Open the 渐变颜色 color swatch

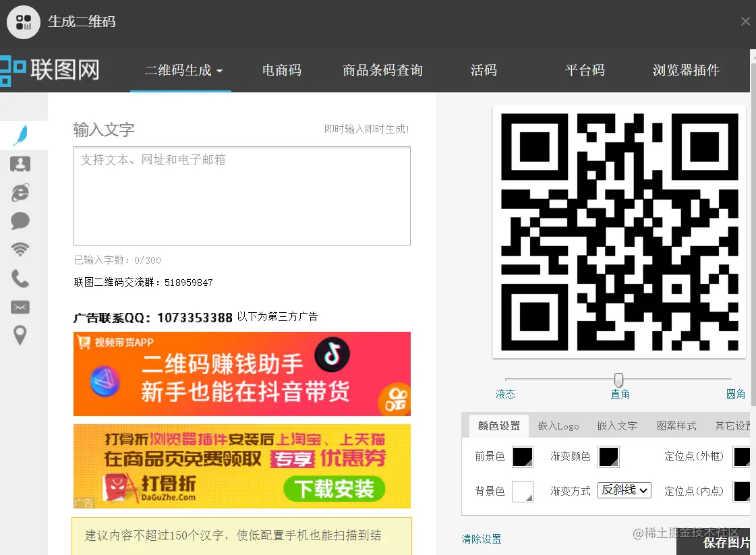point(608,457)
